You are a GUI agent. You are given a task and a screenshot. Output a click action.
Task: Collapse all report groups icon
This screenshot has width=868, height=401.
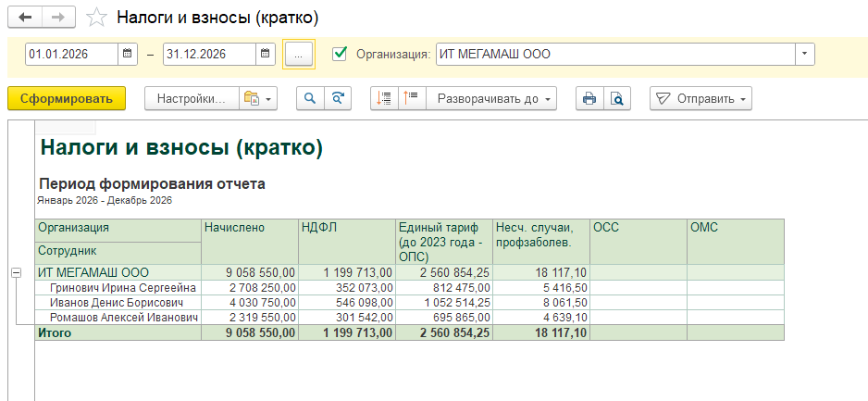(385, 99)
